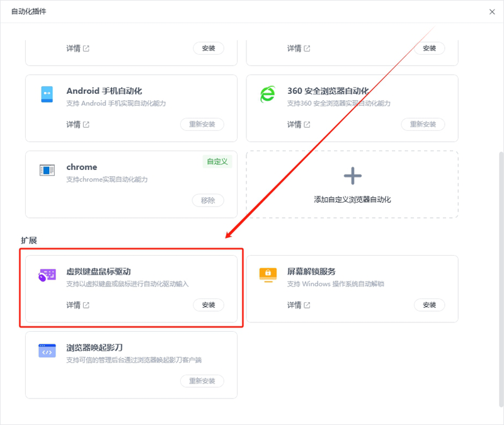Click the 虚拟键盘鼠标驱动 title
Image resolution: width=504 pixels, height=425 pixels.
point(98,272)
